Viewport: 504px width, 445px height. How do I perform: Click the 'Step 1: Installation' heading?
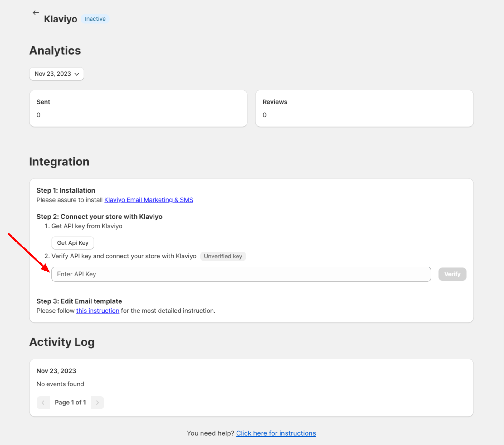click(x=66, y=190)
